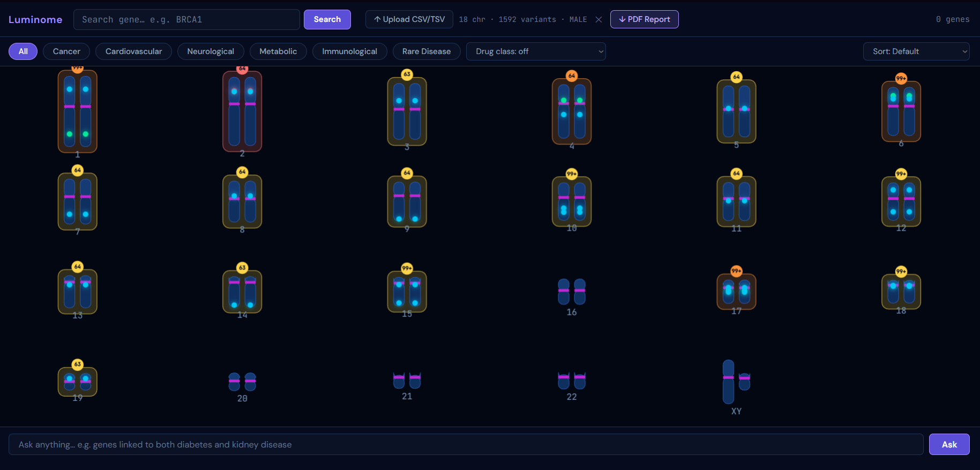Open the Sort: Default dropdown
This screenshot has height=470, width=980.
click(916, 51)
